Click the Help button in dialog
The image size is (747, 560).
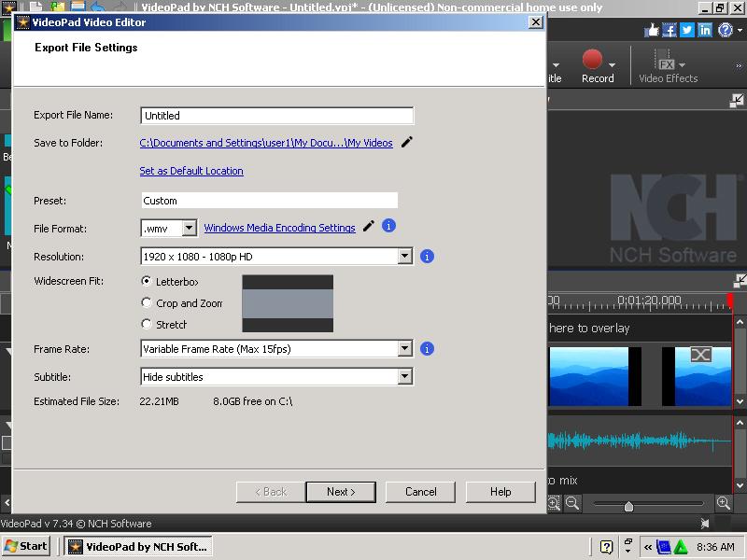500,492
